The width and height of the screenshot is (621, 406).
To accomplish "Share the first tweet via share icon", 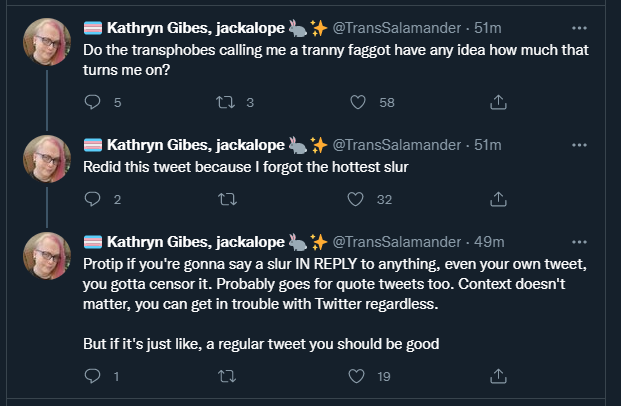I will pos(498,102).
